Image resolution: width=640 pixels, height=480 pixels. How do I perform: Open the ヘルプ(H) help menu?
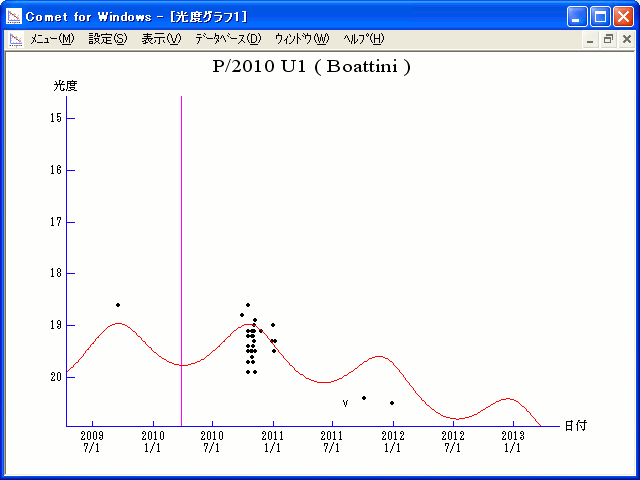(363, 39)
